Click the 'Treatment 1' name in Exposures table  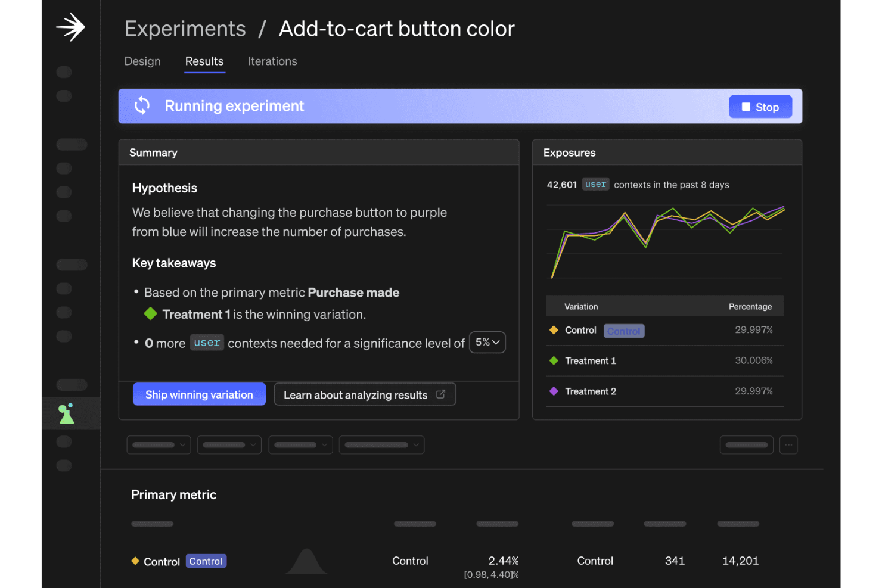[x=591, y=360]
